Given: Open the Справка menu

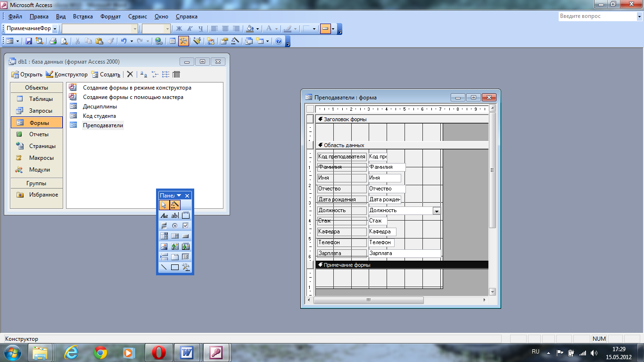Looking at the screenshot, I should (x=187, y=16).
